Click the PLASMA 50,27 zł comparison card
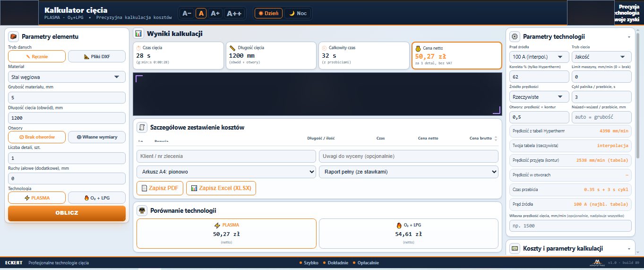 [226, 233]
